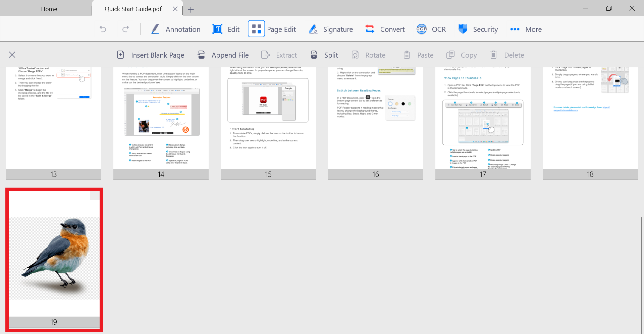Select page 14 Annotation Features thumbnail
The height and width of the screenshot is (334, 644).
pyautogui.click(x=161, y=123)
